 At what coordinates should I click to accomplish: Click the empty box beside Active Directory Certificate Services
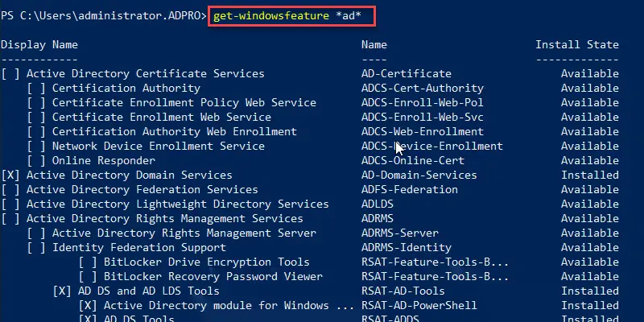point(10,74)
